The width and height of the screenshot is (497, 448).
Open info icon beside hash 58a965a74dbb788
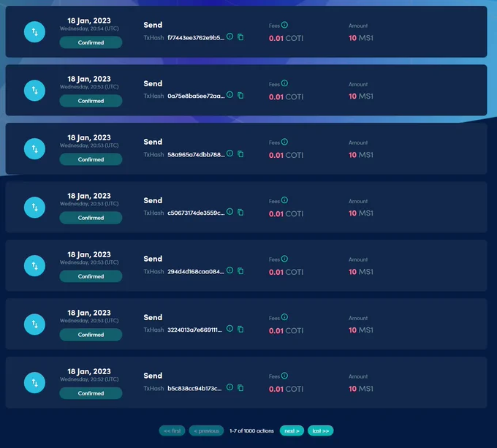click(229, 153)
